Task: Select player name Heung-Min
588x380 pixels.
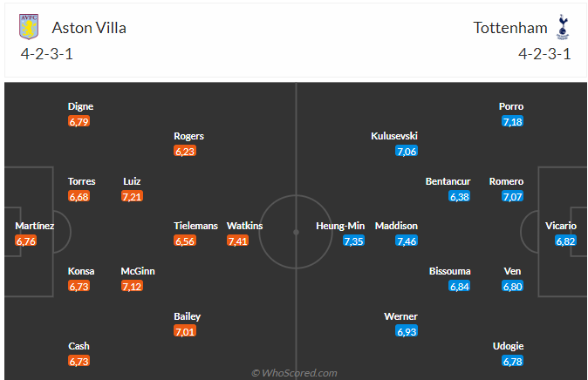Action: point(340,226)
